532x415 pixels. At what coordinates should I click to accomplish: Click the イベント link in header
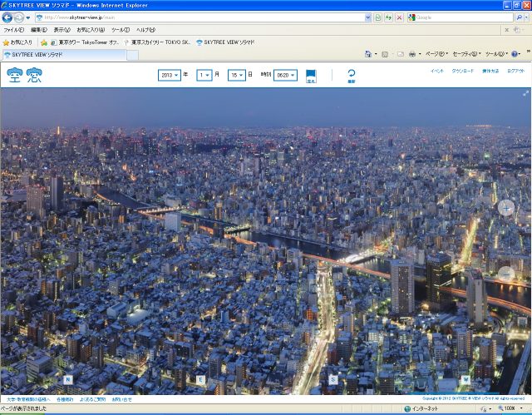coord(436,71)
